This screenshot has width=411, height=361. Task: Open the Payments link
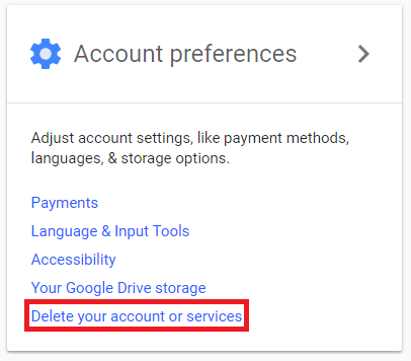(x=65, y=203)
